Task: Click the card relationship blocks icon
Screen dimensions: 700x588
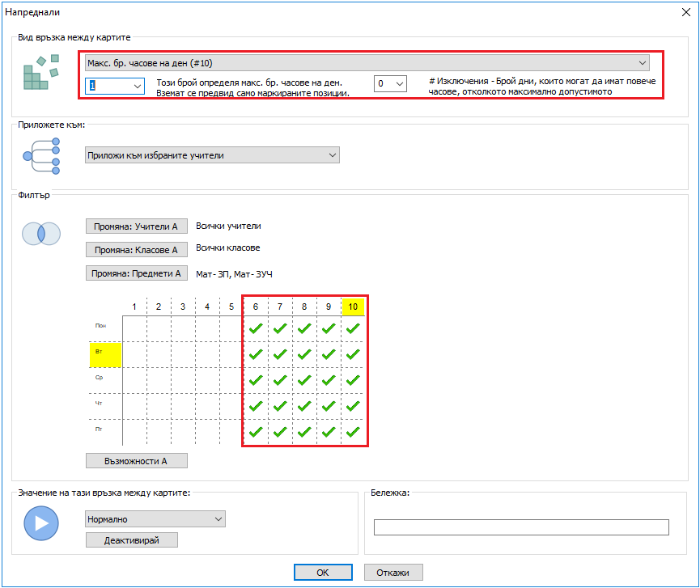Action: (40, 72)
